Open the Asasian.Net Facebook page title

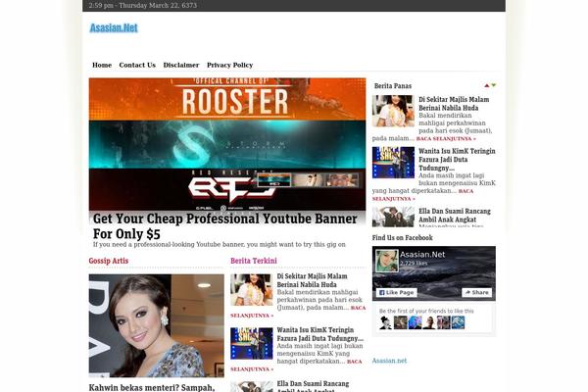tap(422, 255)
